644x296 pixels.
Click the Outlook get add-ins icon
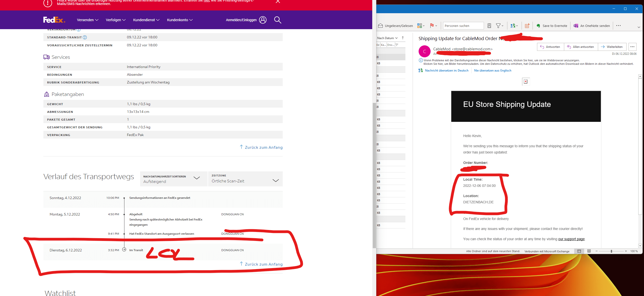point(527,25)
